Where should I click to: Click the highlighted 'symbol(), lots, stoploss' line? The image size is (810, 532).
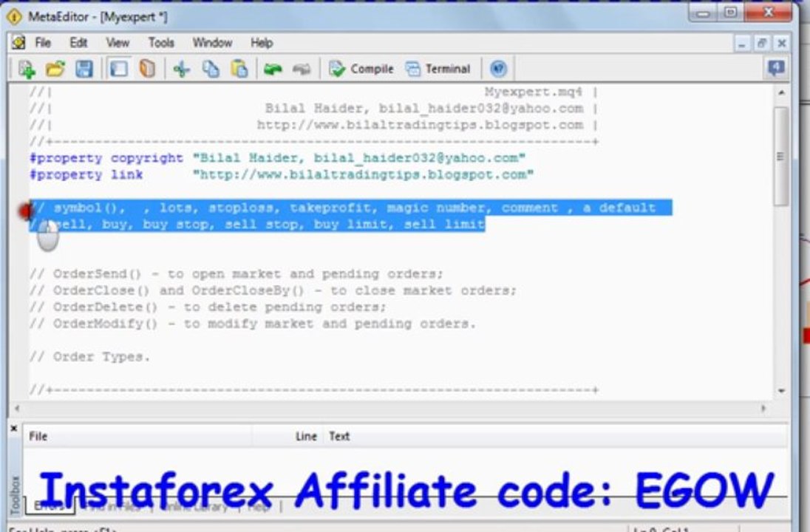pos(351,208)
